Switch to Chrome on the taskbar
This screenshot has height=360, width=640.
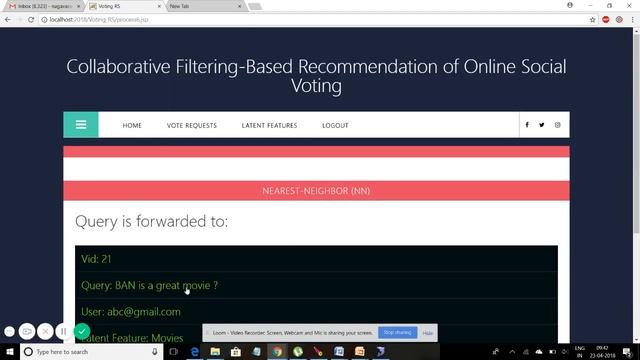(277, 351)
